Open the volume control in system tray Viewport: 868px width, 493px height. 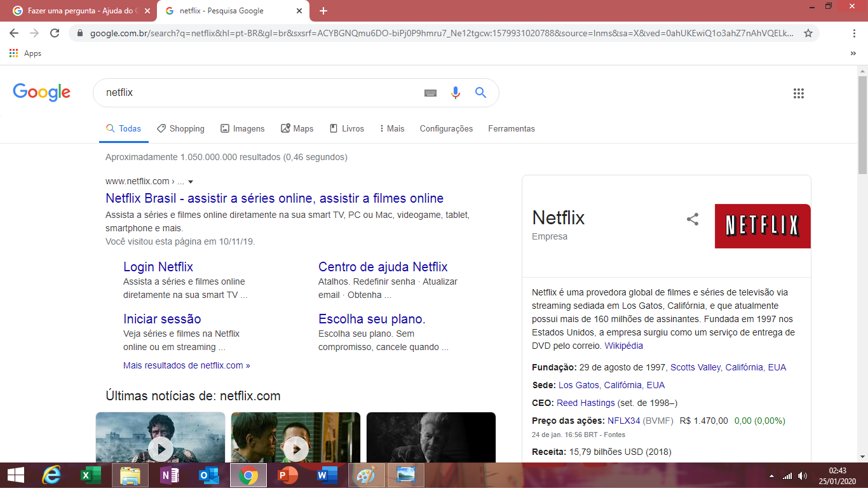[x=803, y=476]
